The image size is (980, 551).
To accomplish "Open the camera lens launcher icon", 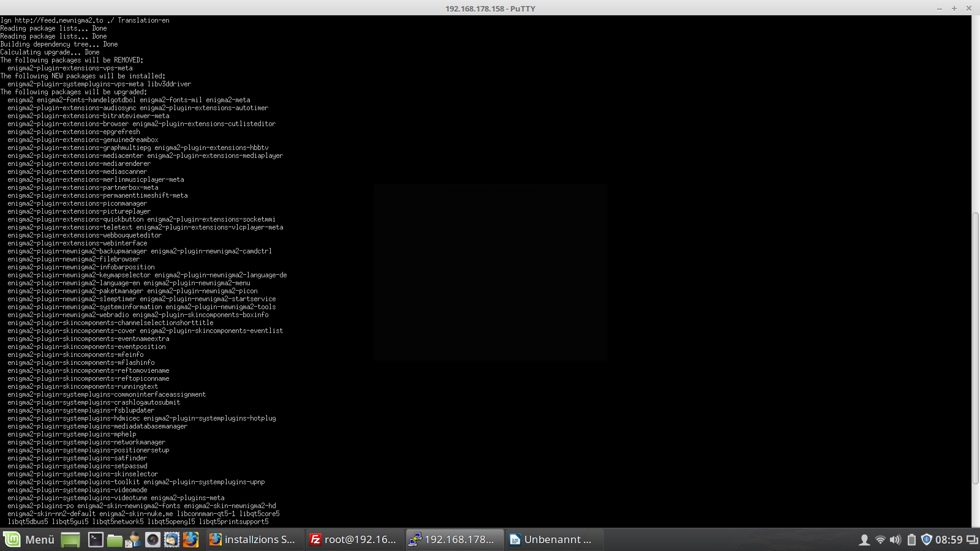I will (153, 539).
